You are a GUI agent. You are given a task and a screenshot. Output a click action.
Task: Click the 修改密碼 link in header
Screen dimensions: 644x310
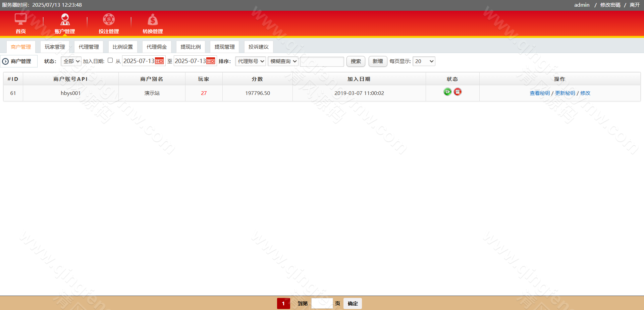pos(610,5)
